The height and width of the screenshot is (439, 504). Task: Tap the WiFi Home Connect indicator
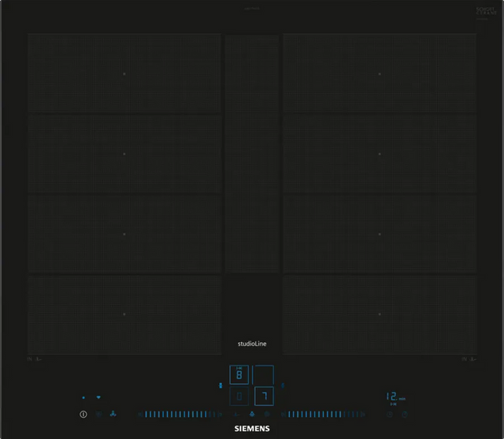click(98, 397)
